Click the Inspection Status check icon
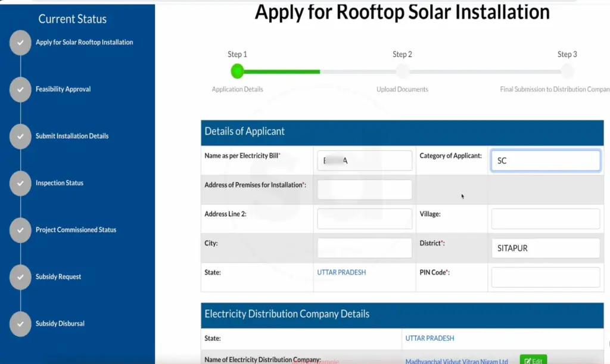Screen dimensions: 610x364 point(20,183)
